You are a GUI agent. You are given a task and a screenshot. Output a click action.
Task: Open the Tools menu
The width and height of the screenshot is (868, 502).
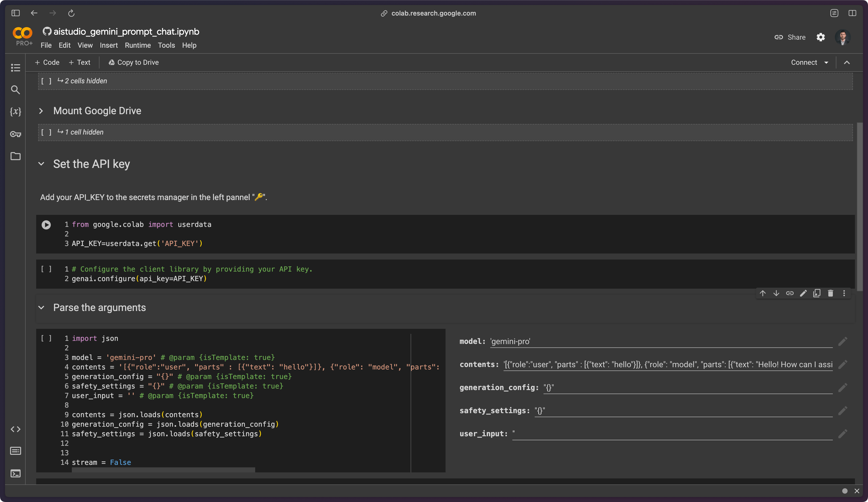(166, 45)
